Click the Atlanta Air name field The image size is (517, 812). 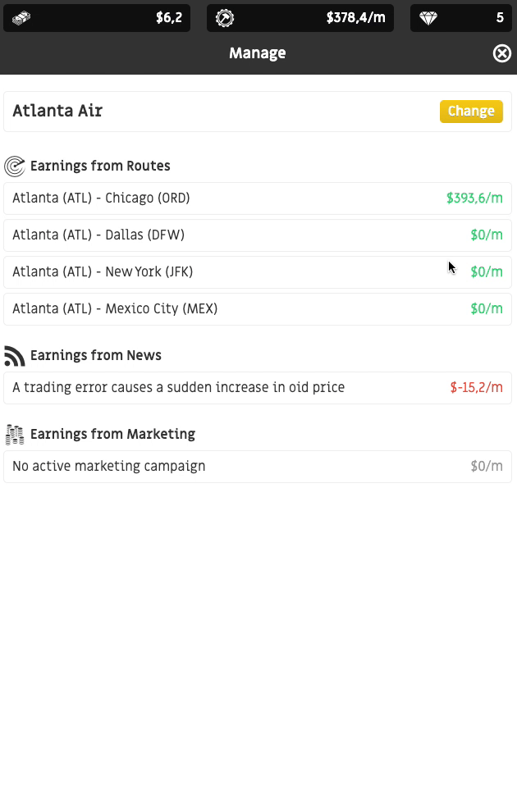click(x=258, y=112)
